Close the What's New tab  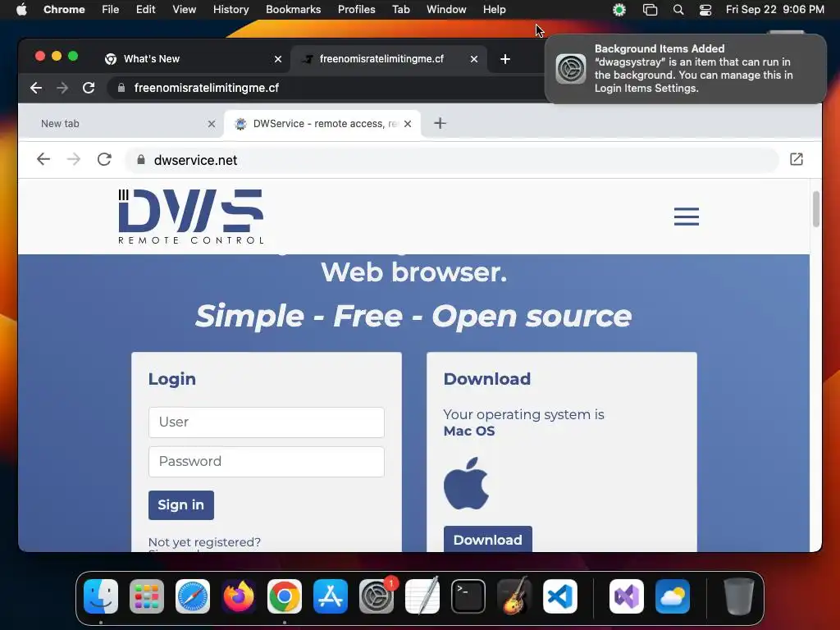tap(278, 59)
